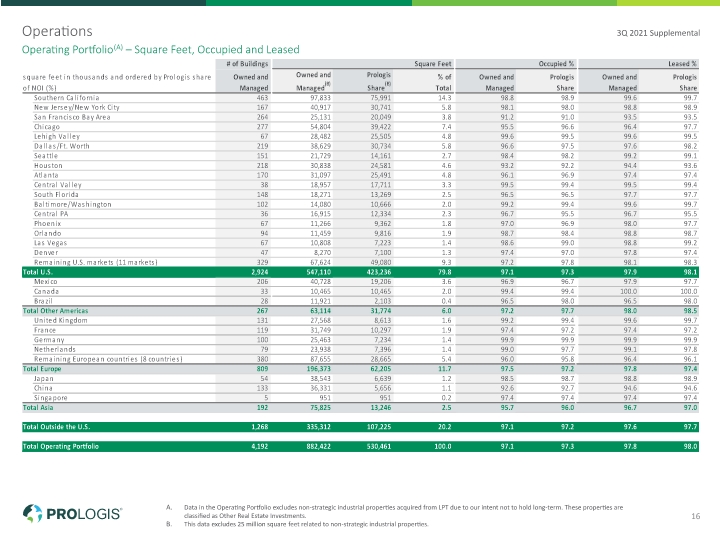Select the Baltimore/Washington row label

pyautogui.click(x=73, y=204)
